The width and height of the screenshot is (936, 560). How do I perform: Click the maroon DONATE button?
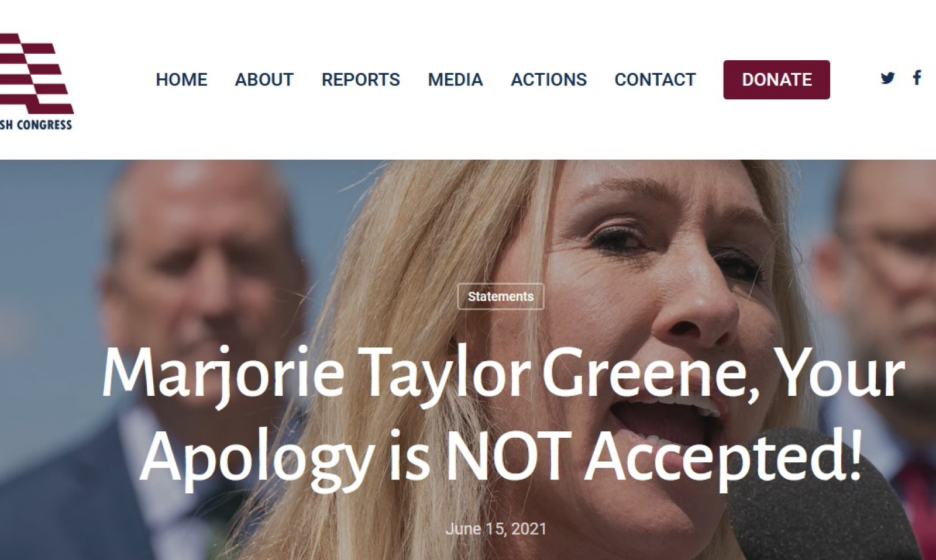(x=776, y=79)
